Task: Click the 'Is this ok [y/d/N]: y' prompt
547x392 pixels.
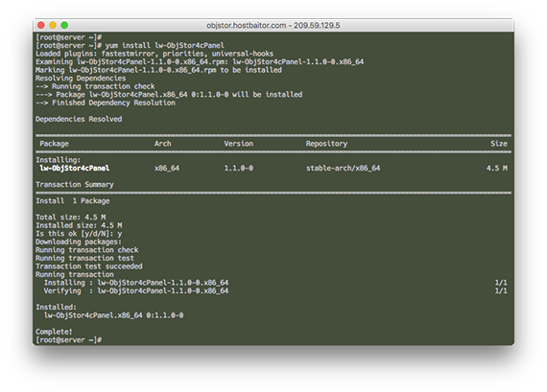Action: tap(79, 234)
